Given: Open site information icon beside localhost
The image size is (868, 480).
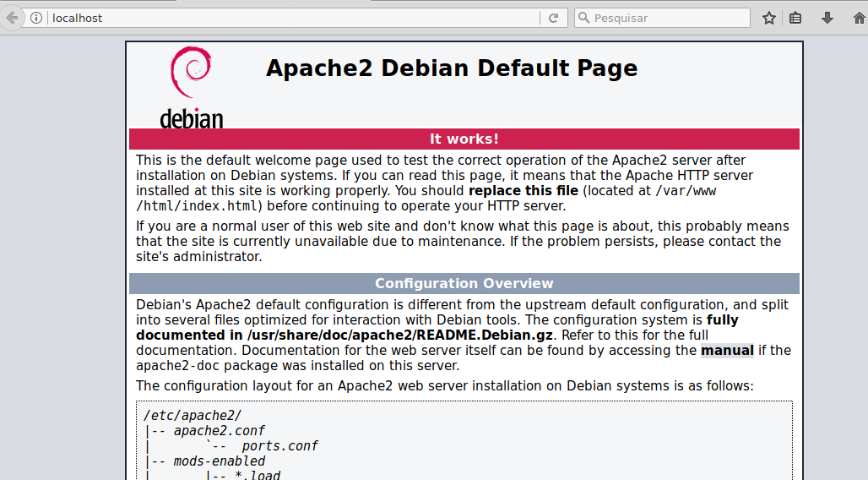Looking at the screenshot, I should [36, 18].
